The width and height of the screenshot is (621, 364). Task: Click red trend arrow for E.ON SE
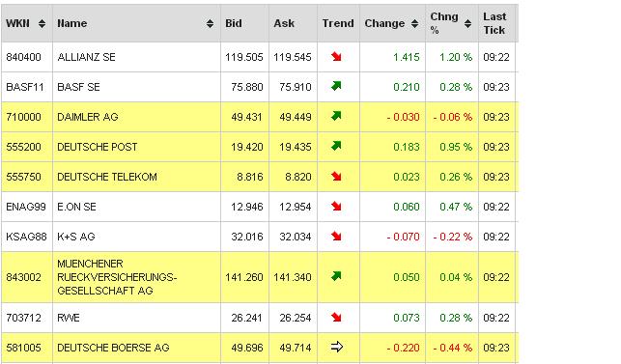point(336,207)
